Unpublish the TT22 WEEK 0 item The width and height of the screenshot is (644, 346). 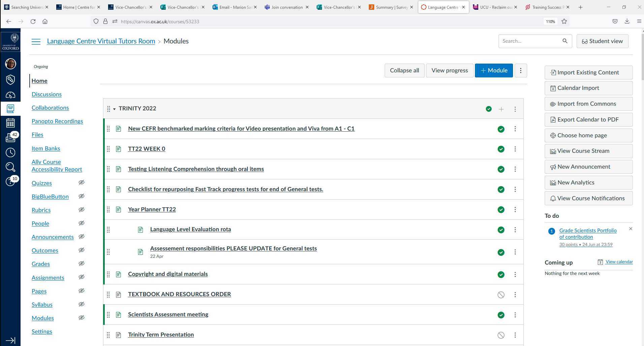pos(501,149)
